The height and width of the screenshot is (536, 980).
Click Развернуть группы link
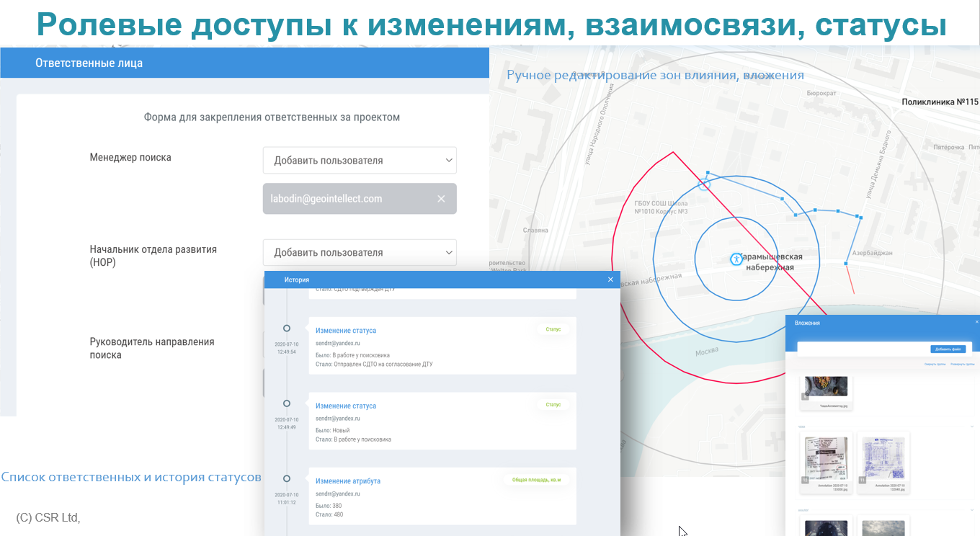click(961, 365)
